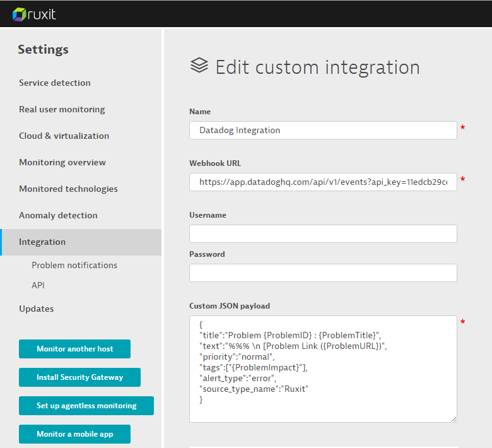Select the Integration menu item
Viewport: 492px width, 448px height.
coord(42,242)
